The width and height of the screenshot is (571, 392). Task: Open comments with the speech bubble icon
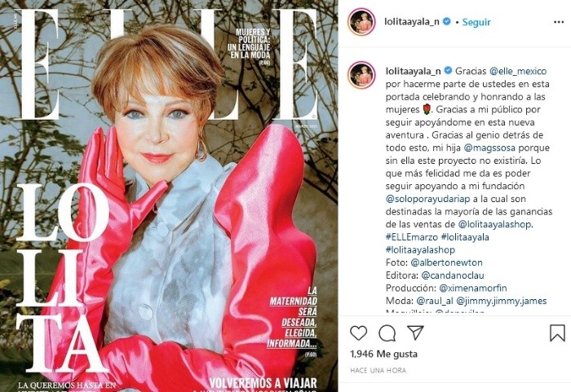click(x=387, y=333)
